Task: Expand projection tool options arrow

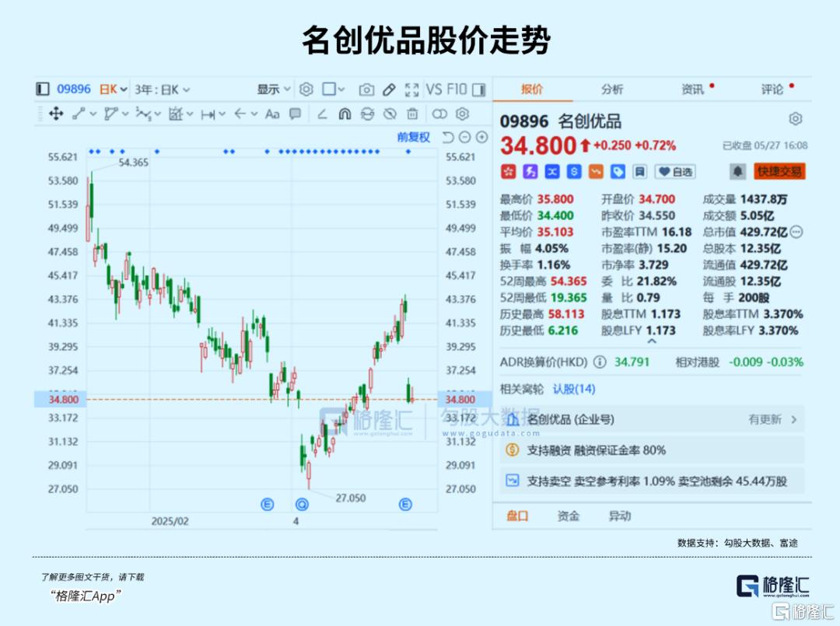Action: point(190,114)
